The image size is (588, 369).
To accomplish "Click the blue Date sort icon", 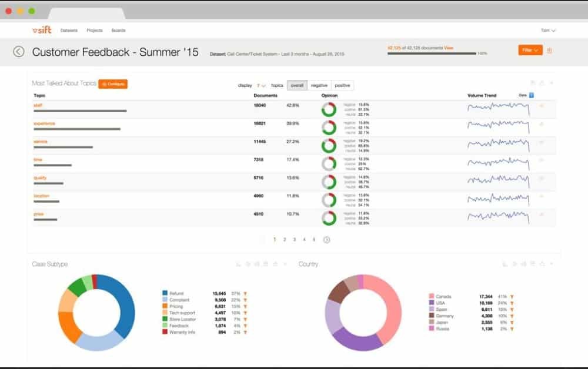I will [532, 95].
